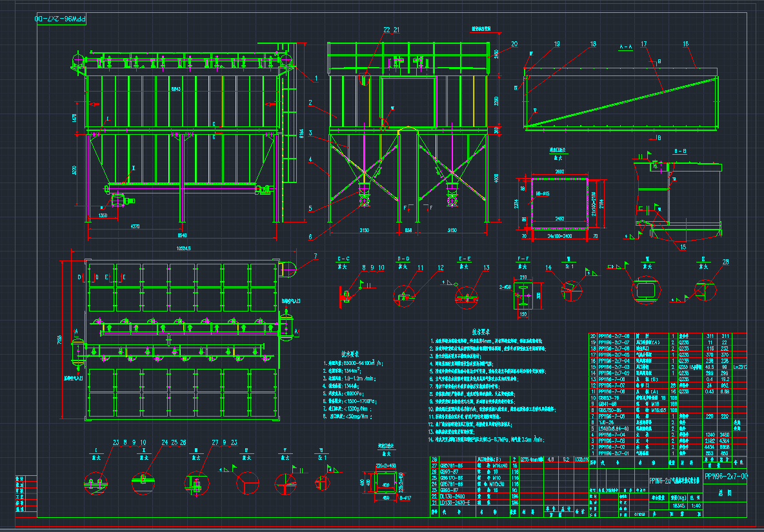Image resolution: width=764 pixels, height=532 pixels.
Task: Click the L=2312 remark in the parts list
Action: 740,367
